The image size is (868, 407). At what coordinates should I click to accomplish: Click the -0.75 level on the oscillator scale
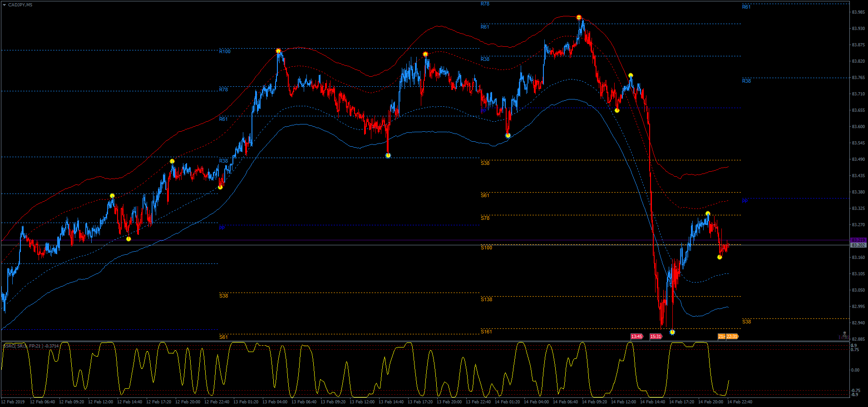click(855, 391)
